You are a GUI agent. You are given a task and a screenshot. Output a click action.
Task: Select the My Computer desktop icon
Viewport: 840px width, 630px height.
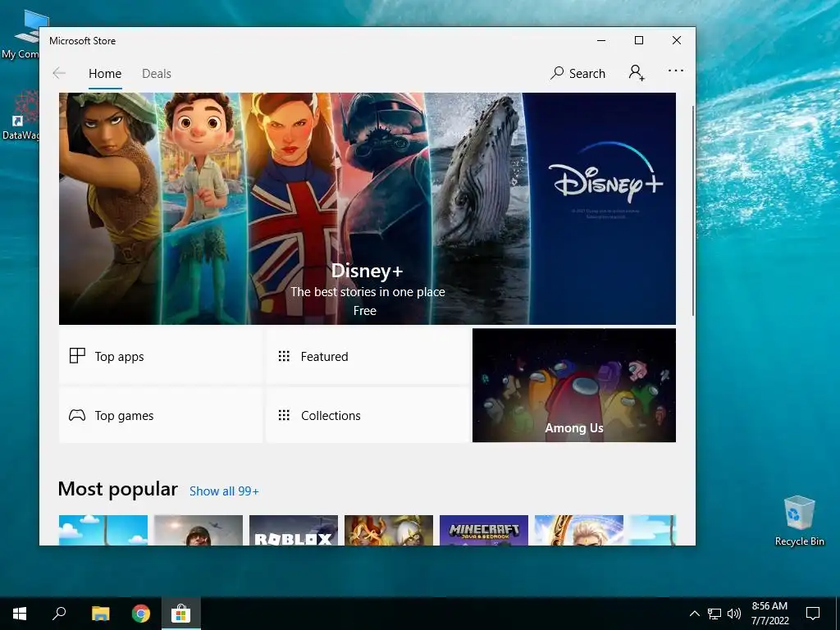[x=21, y=34]
